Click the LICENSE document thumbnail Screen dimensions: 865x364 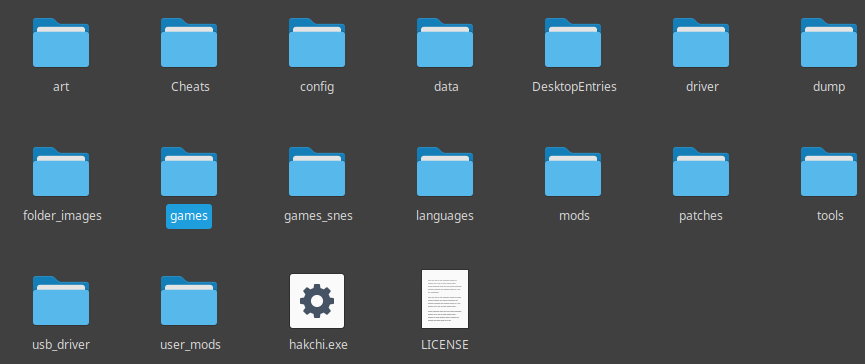click(x=445, y=299)
